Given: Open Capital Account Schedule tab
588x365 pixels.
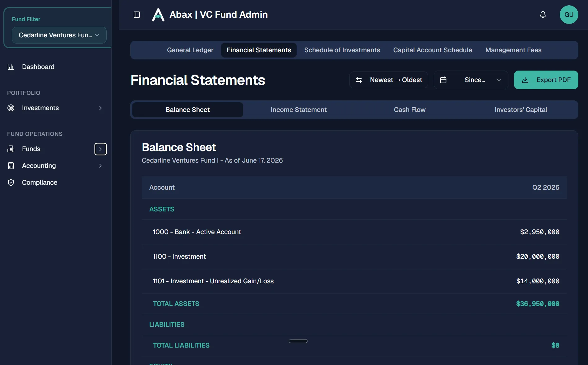Looking at the screenshot, I should 433,50.
